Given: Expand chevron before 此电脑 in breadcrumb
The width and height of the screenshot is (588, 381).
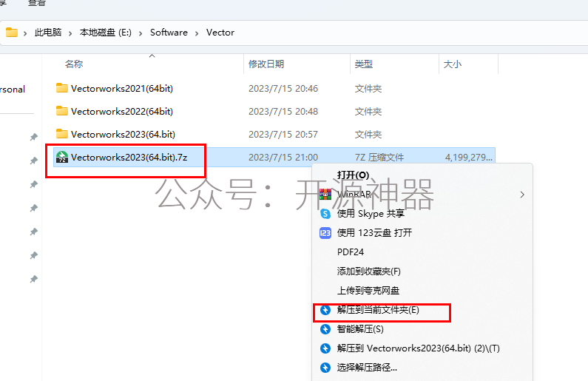Looking at the screenshot, I should click(x=25, y=33).
